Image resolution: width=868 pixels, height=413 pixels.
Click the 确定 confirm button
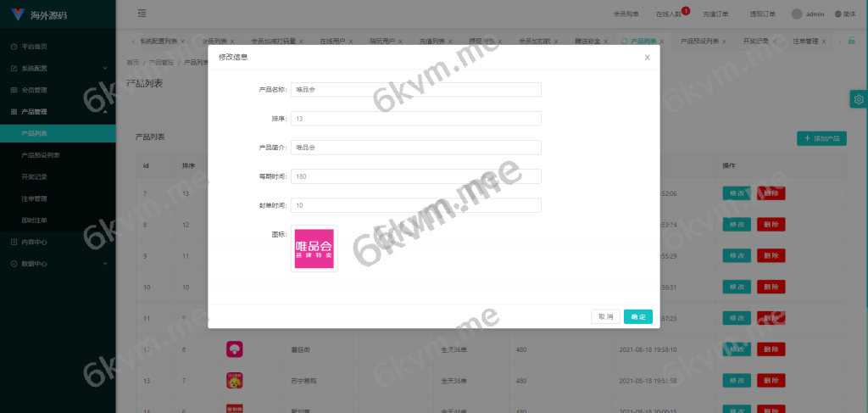(x=638, y=316)
